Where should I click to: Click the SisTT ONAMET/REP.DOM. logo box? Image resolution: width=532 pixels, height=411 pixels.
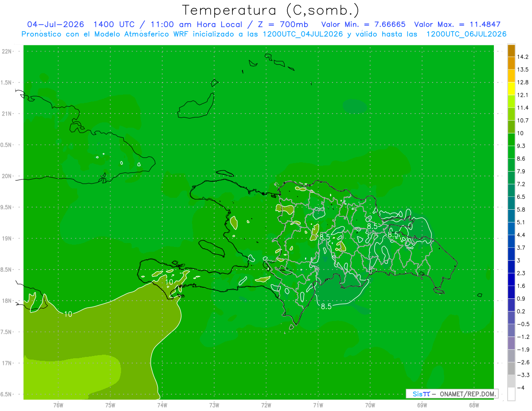[x=452, y=394]
